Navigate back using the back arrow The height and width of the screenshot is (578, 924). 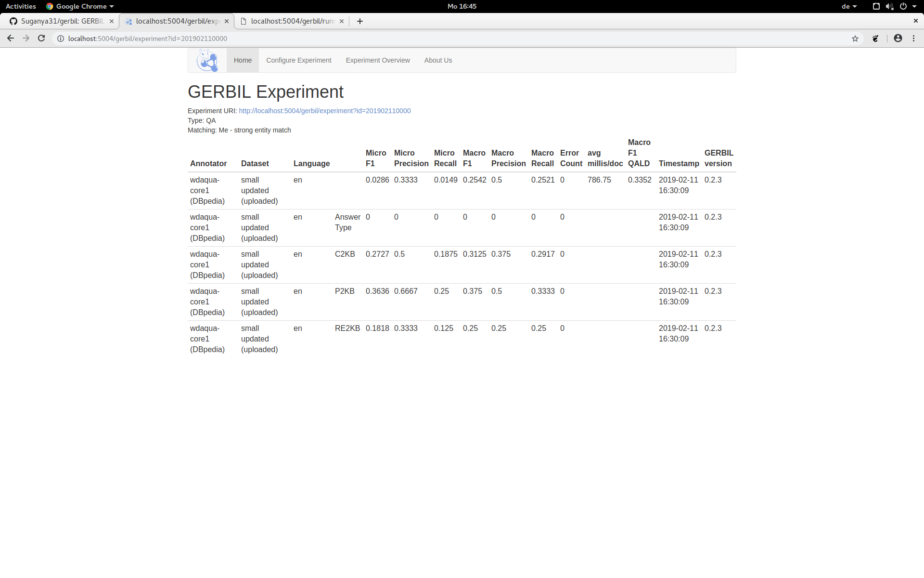tap(11, 39)
